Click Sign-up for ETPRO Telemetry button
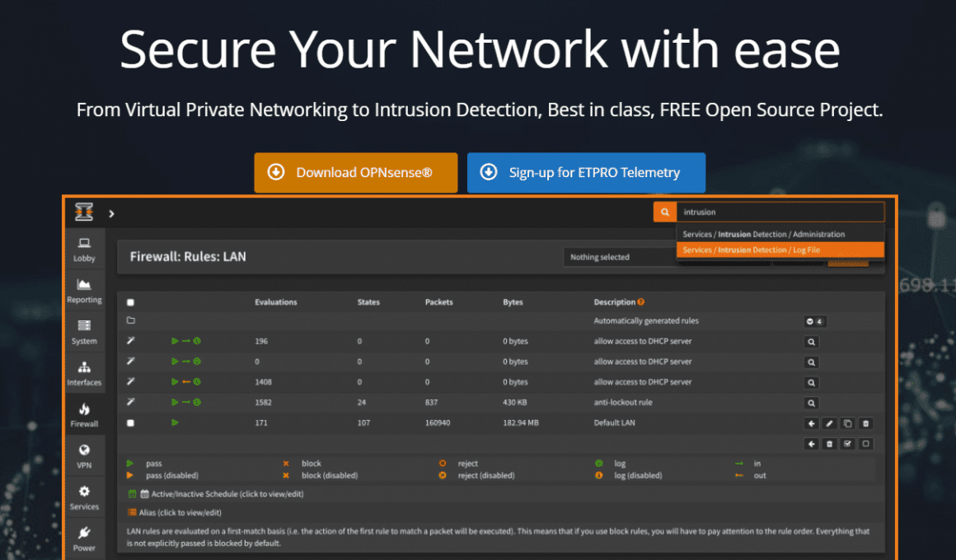956x560 pixels. pyautogui.click(x=586, y=173)
